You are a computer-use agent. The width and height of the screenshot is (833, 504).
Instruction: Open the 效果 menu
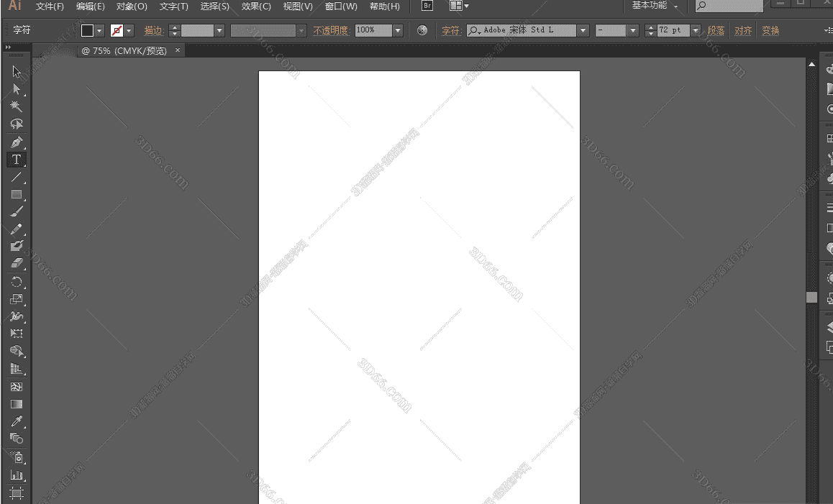(x=255, y=6)
